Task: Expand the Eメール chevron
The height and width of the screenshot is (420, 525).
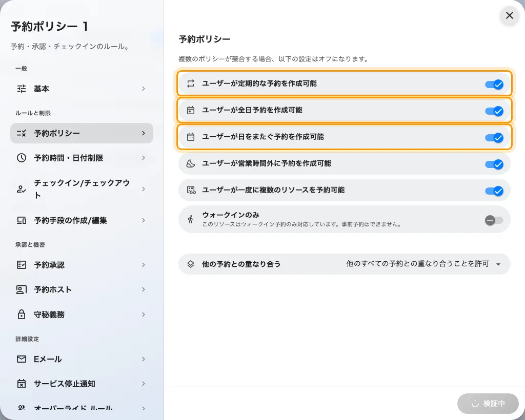Action: point(144,359)
